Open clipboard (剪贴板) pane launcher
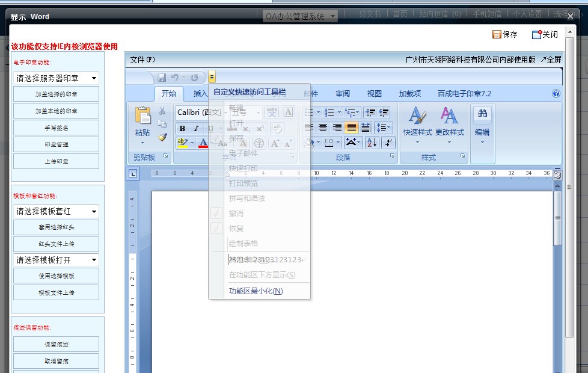Viewport: 588px width, 373px height. click(x=166, y=156)
